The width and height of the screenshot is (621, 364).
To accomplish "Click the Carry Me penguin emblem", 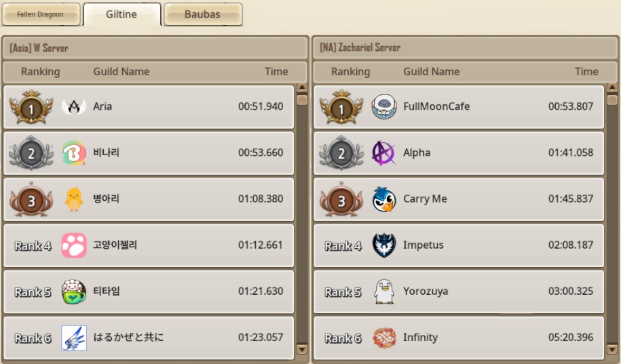I will (384, 199).
